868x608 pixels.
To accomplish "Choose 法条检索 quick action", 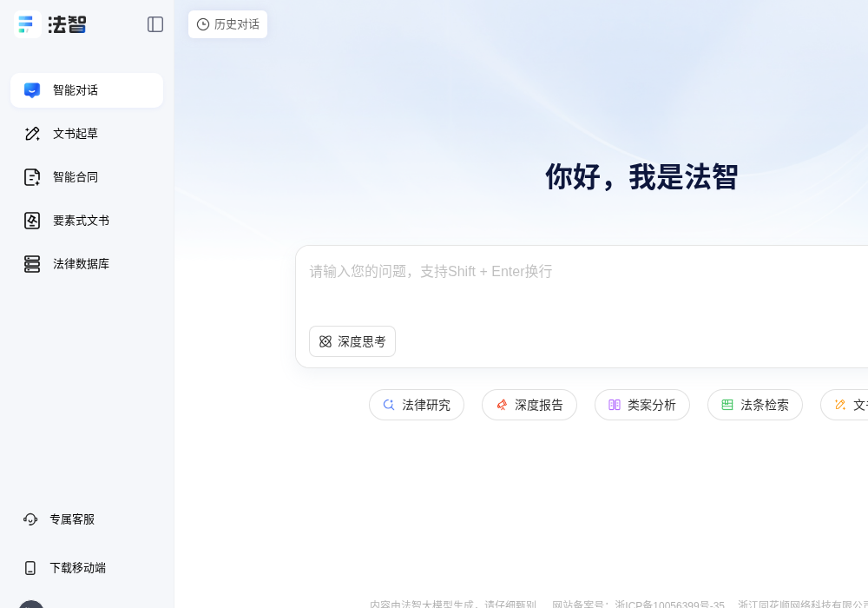I will coord(755,405).
